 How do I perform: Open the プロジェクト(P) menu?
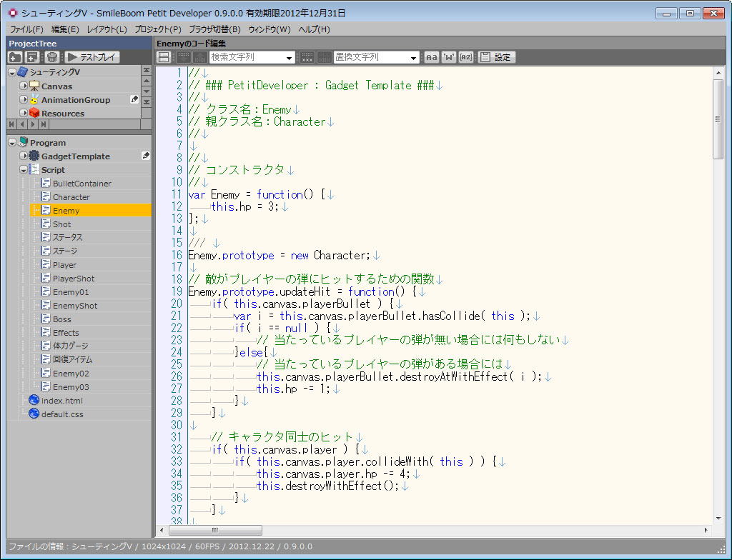tap(158, 29)
